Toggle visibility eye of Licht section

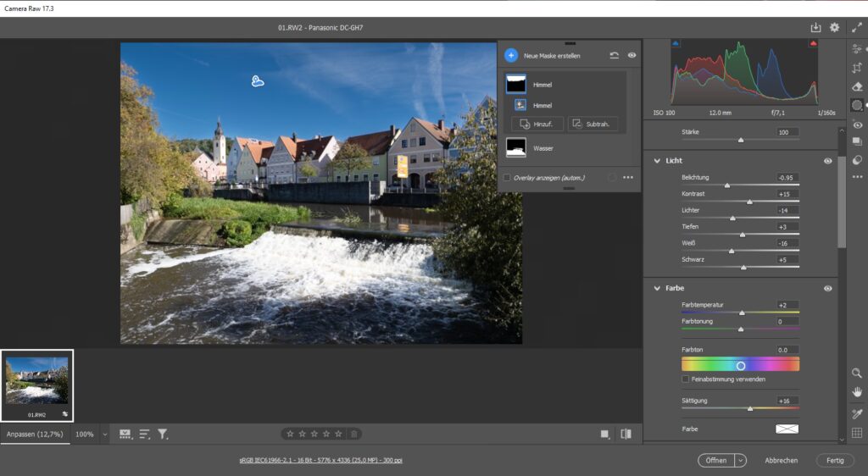827,161
